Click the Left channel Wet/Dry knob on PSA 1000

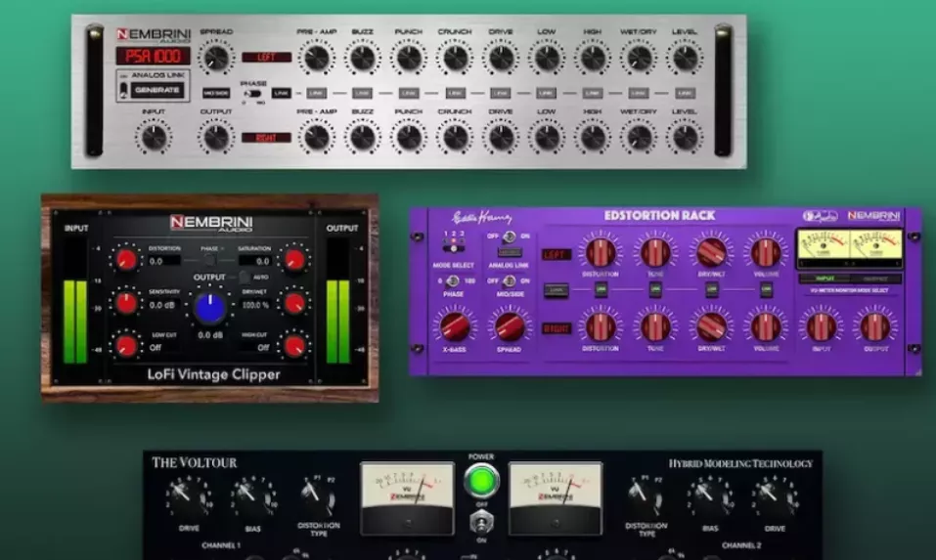(x=639, y=58)
